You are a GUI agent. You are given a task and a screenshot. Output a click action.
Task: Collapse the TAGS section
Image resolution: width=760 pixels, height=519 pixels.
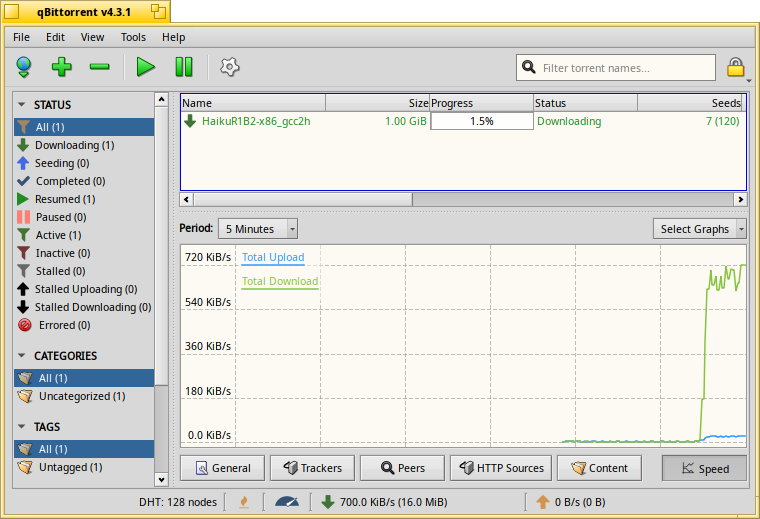point(21,426)
